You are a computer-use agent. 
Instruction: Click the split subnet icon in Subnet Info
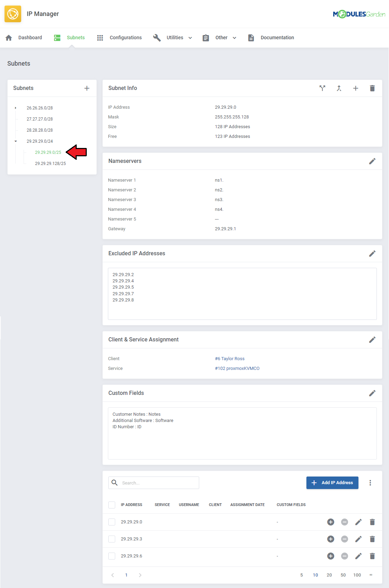pyautogui.click(x=322, y=88)
